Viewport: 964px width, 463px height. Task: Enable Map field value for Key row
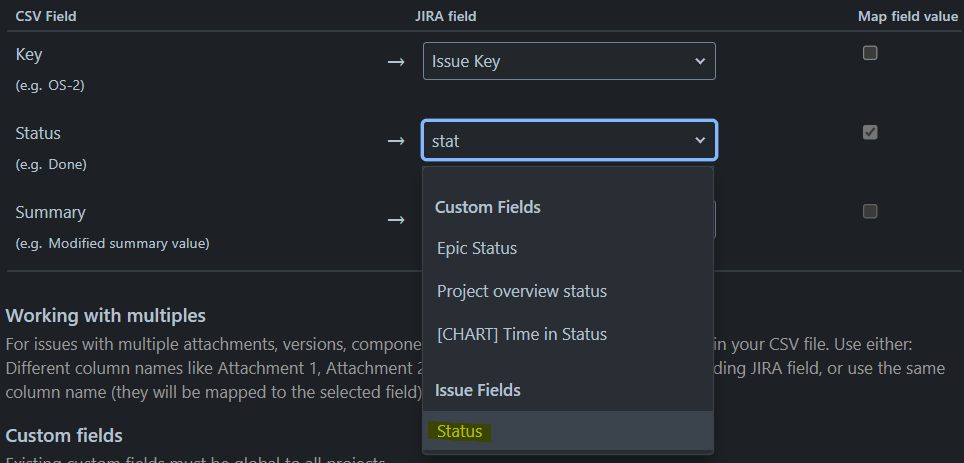870,53
